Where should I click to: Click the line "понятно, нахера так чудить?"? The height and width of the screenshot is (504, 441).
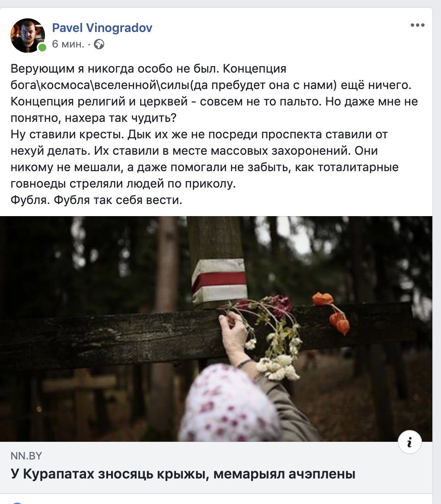[93, 118]
